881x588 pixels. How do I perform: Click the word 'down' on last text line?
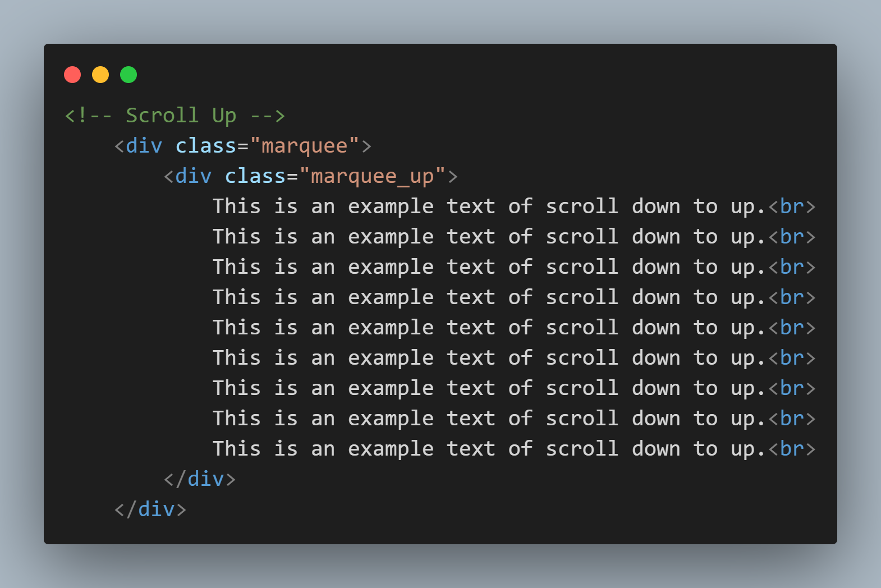coord(655,449)
